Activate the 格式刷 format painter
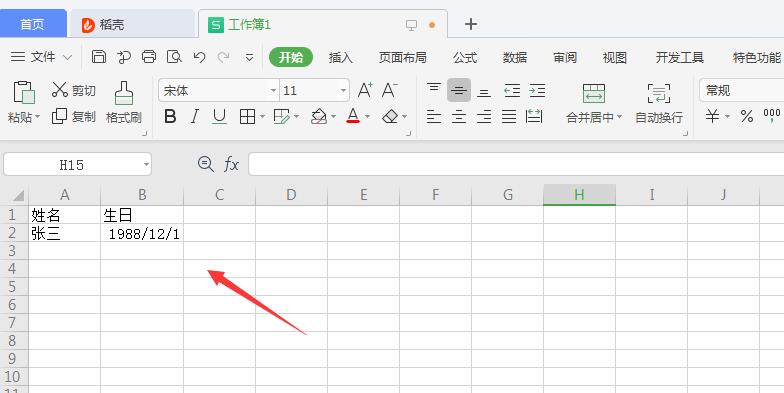 pyautogui.click(x=124, y=103)
